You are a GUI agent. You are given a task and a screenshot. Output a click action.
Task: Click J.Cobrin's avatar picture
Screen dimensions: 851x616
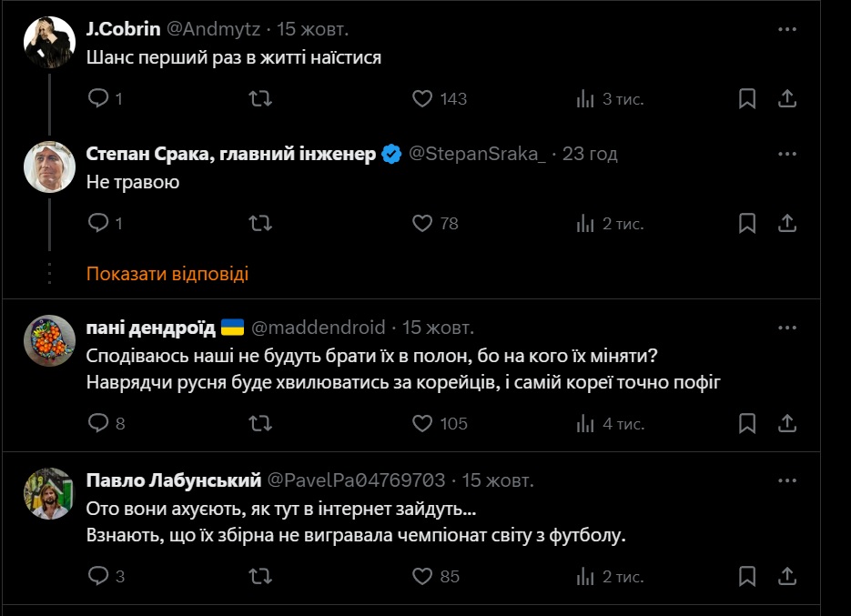coord(49,42)
